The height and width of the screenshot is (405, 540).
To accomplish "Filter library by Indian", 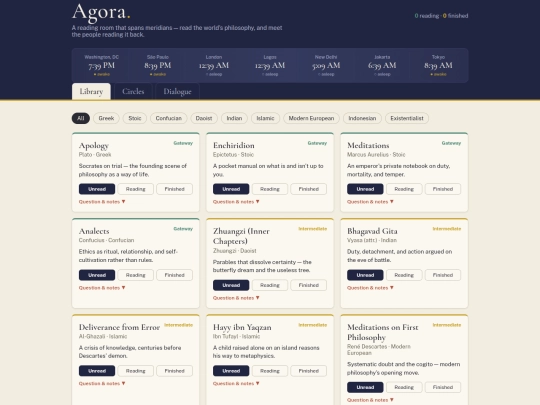I will coord(234,118).
